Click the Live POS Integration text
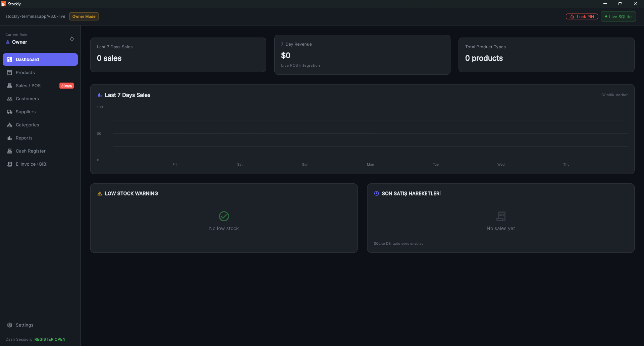The image size is (644, 346). [300, 66]
